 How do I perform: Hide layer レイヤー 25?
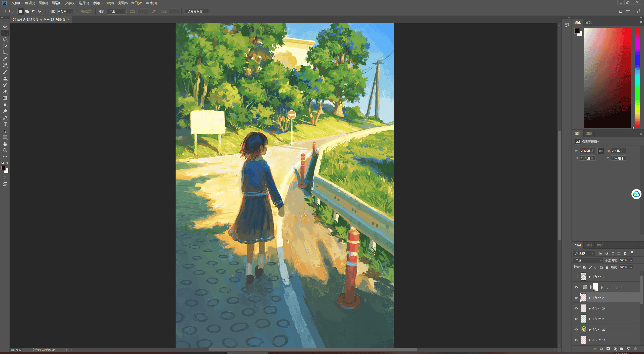point(576,298)
